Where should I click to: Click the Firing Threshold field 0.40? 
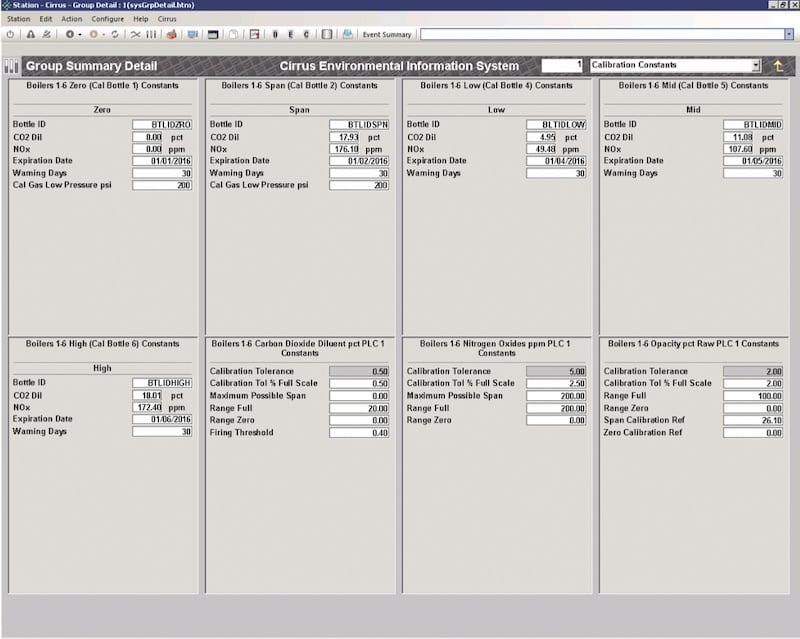359,433
